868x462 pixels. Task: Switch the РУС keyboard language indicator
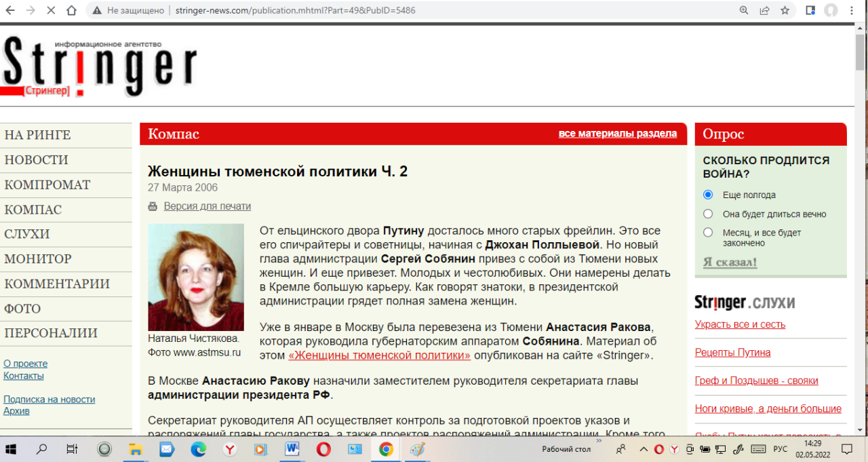pyautogui.click(x=781, y=449)
